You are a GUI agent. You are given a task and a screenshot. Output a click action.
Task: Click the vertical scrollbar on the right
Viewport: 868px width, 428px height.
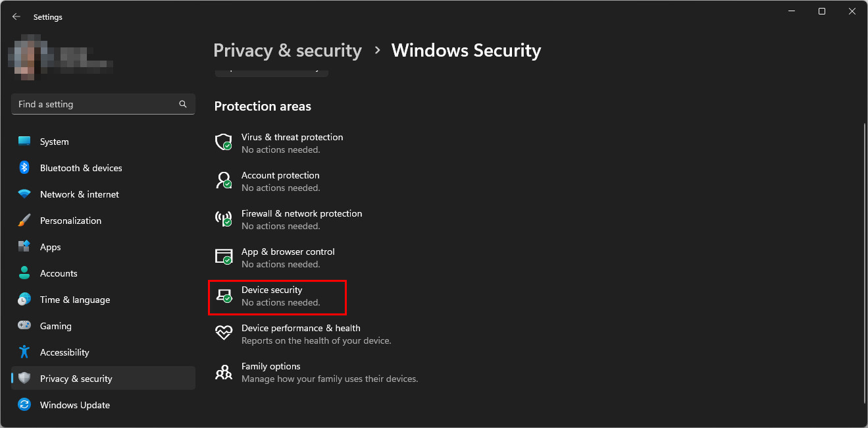863,263
